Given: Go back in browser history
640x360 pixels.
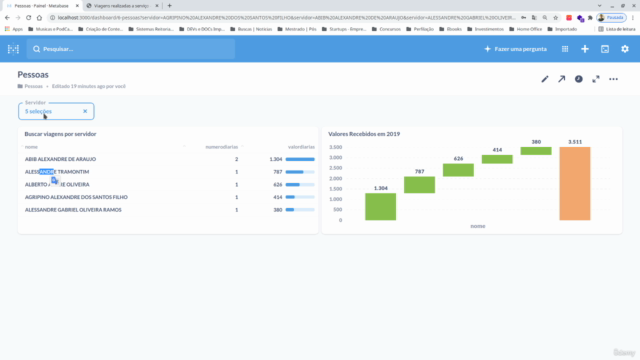Looking at the screenshot, I should [x=7, y=18].
